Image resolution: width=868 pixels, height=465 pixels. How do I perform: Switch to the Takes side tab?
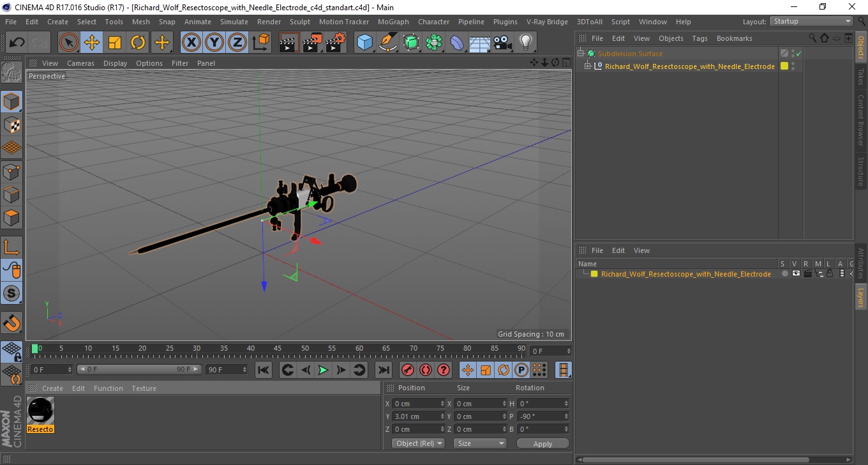(x=861, y=77)
